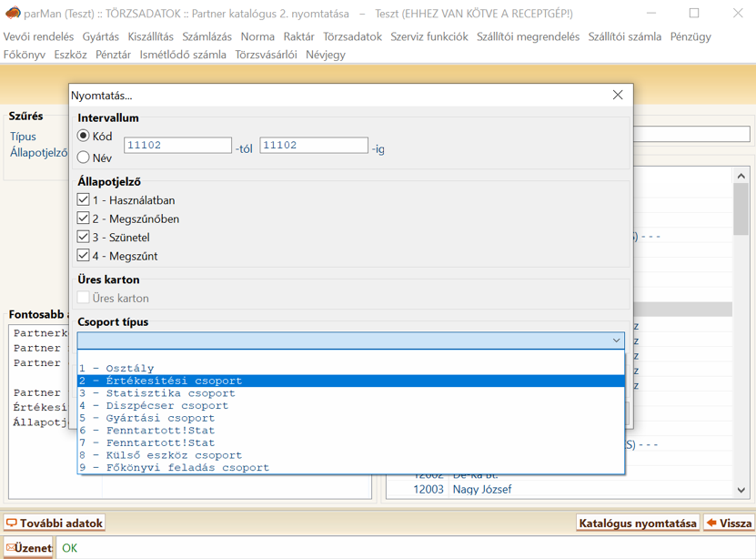Open the Pénzügy menu
Image resolution: width=756 pixels, height=559 pixels.
click(690, 36)
